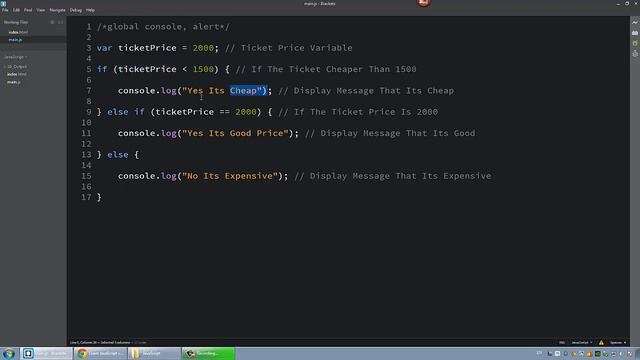Open main.js in the project tree
The width and height of the screenshot is (640, 360).
(x=13, y=82)
